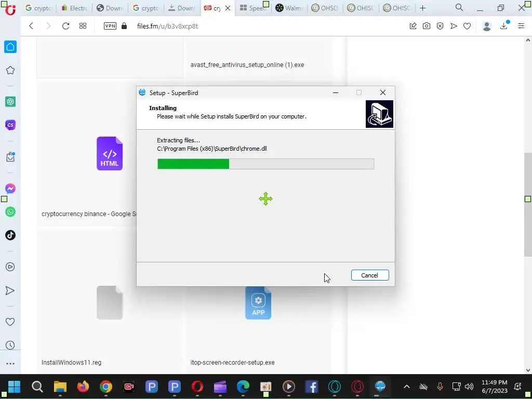Open the shopping bag sidebar icon
Image resolution: width=532 pixels, height=399 pixels.
[10, 157]
